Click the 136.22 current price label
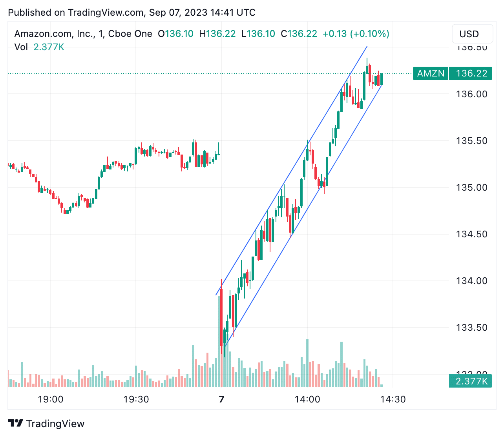504x437 pixels. 471,73
